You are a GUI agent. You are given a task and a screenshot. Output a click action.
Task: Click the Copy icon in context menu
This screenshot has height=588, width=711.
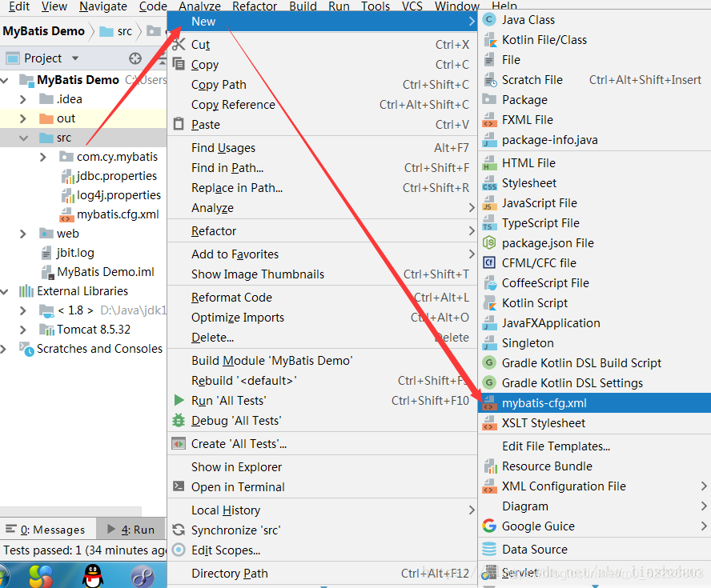(x=179, y=64)
